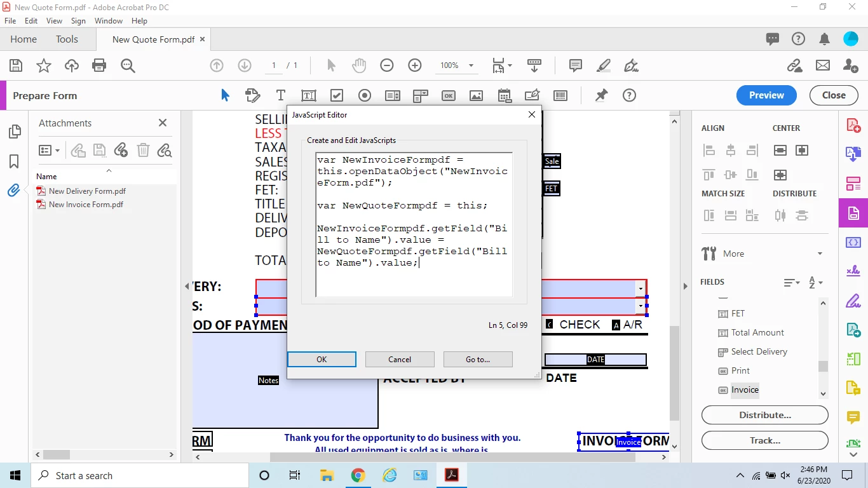
Task: Click the Preview button
Action: [766, 95]
